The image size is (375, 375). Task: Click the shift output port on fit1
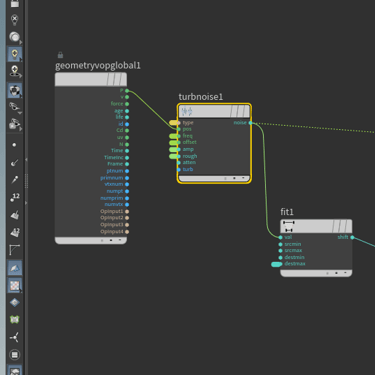352,237
